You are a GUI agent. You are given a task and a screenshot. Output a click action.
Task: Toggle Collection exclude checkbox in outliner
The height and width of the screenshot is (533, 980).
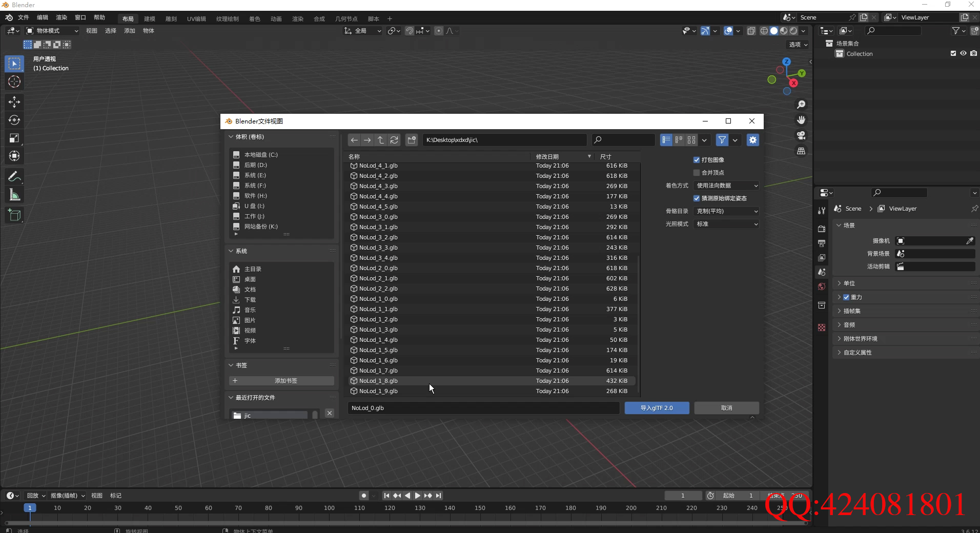coord(953,53)
